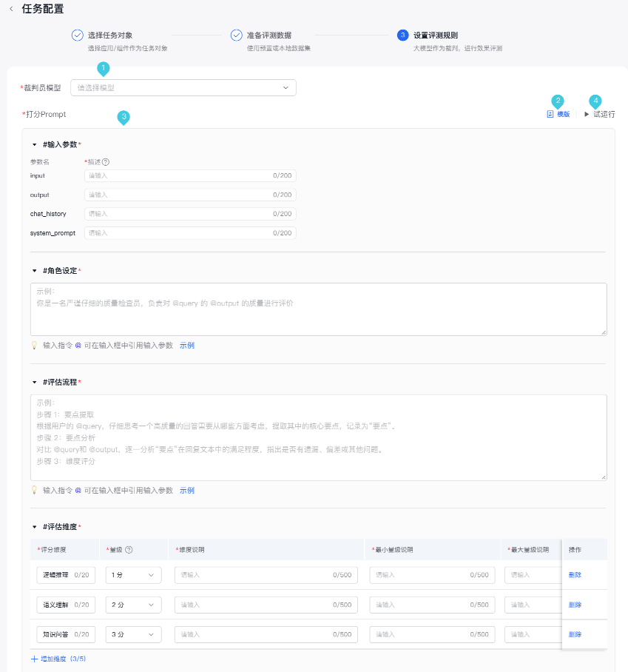Click the plus icon of 增加维度

coord(34,659)
